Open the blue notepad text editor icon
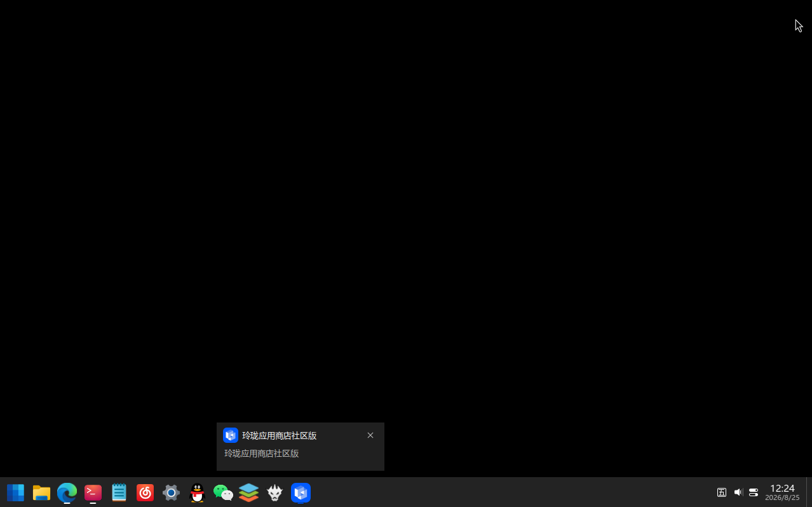812x507 pixels. (119, 492)
